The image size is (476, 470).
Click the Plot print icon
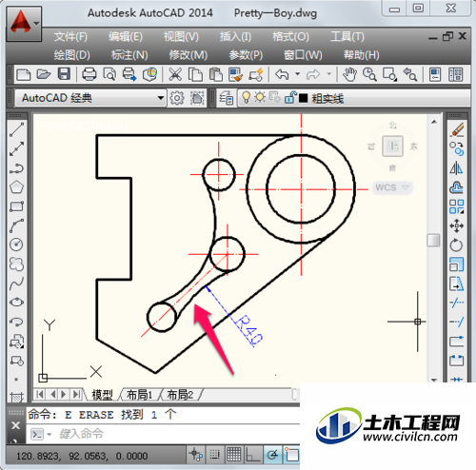[x=89, y=74]
